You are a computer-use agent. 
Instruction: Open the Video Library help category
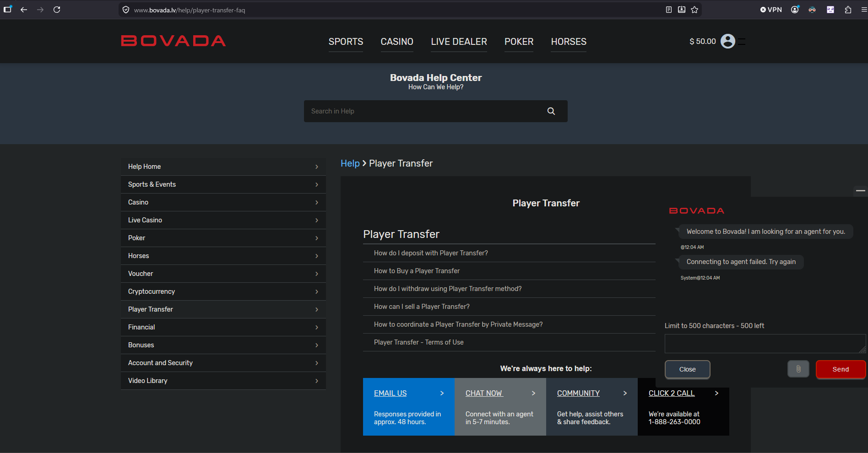click(x=223, y=381)
